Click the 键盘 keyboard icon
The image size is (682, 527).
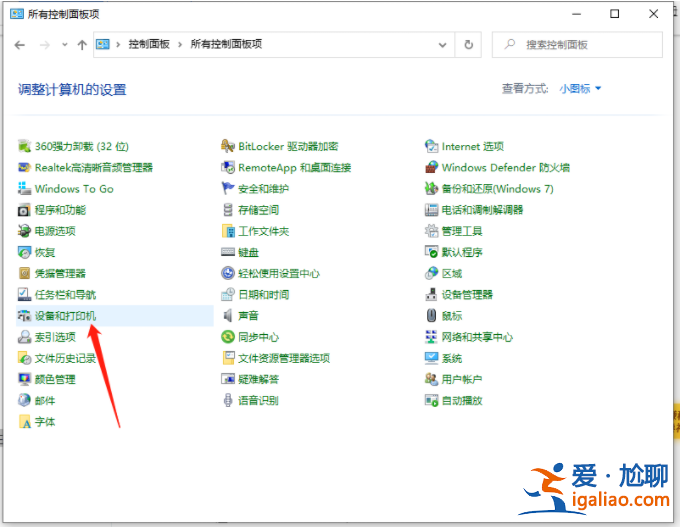228,252
